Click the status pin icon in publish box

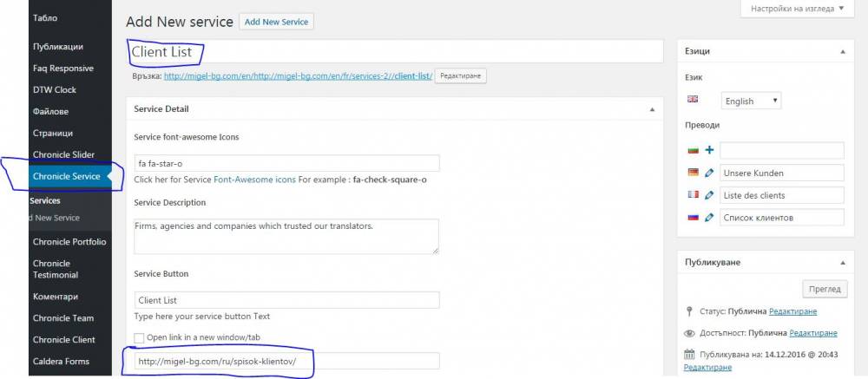[x=689, y=311]
